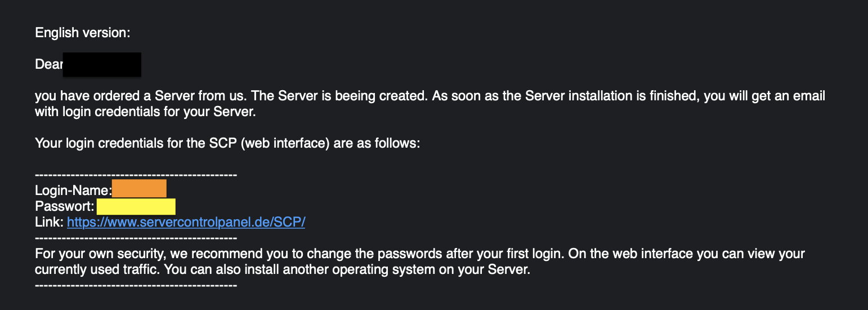Open the servercontrolpanel.de SCP link

click(x=186, y=222)
